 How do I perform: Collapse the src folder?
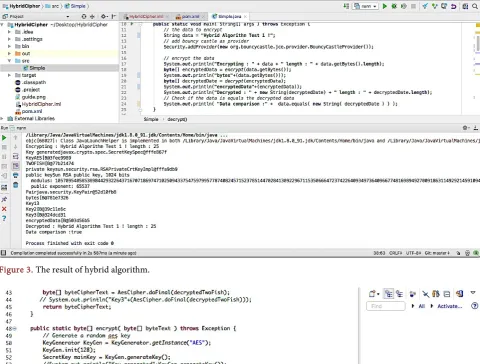click(x=9, y=61)
